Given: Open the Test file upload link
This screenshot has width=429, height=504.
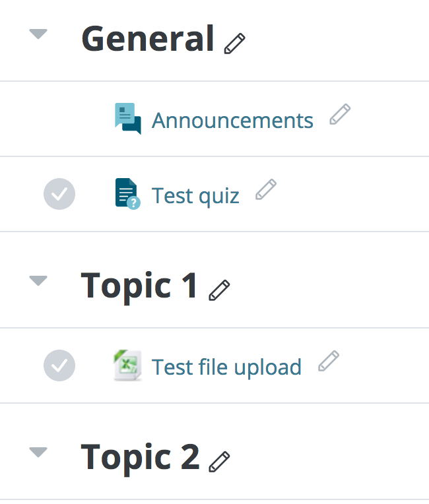Looking at the screenshot, I should pos(227,367).
